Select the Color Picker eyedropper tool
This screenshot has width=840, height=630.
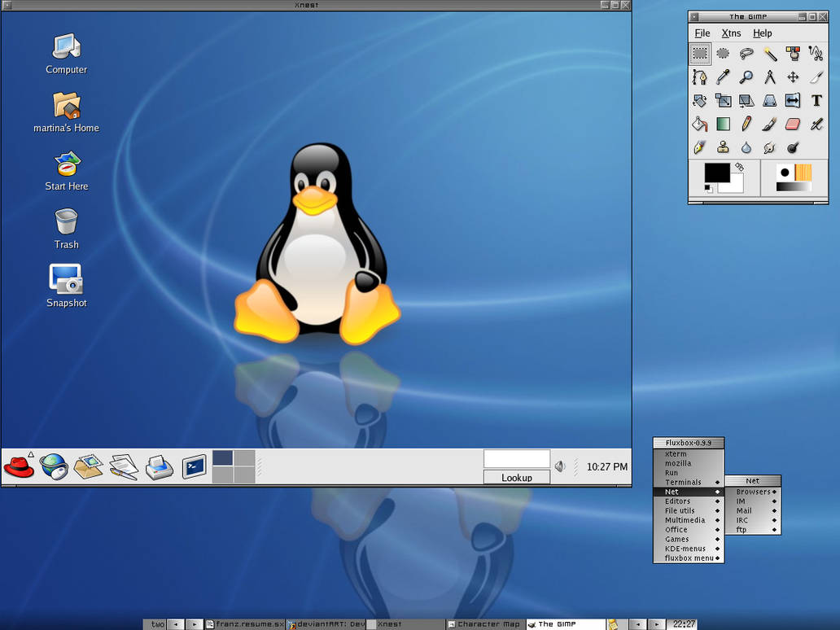tap(724, 77)
